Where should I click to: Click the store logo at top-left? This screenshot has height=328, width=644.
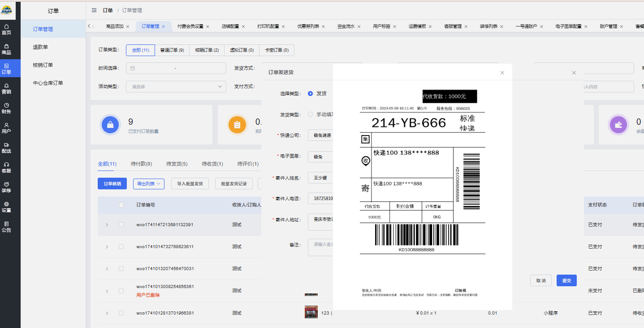point(7,10)
